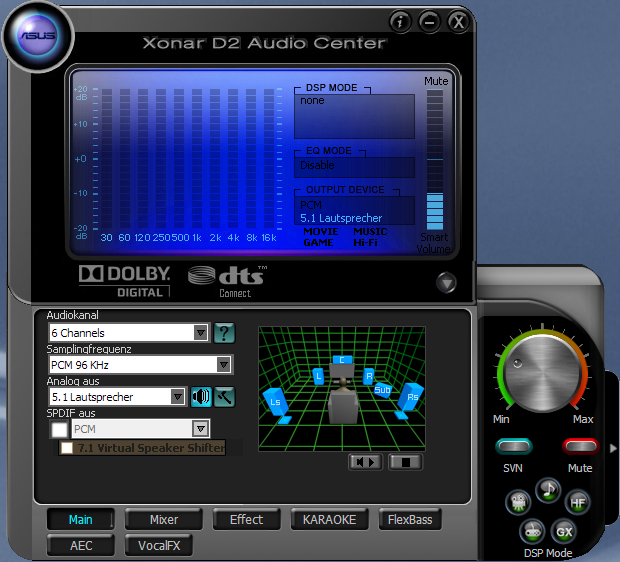The height and width of the screenshot is (562, 620).
Task: Enable the SPDIF aus checkbox
Action: click(x=60, y=429)
